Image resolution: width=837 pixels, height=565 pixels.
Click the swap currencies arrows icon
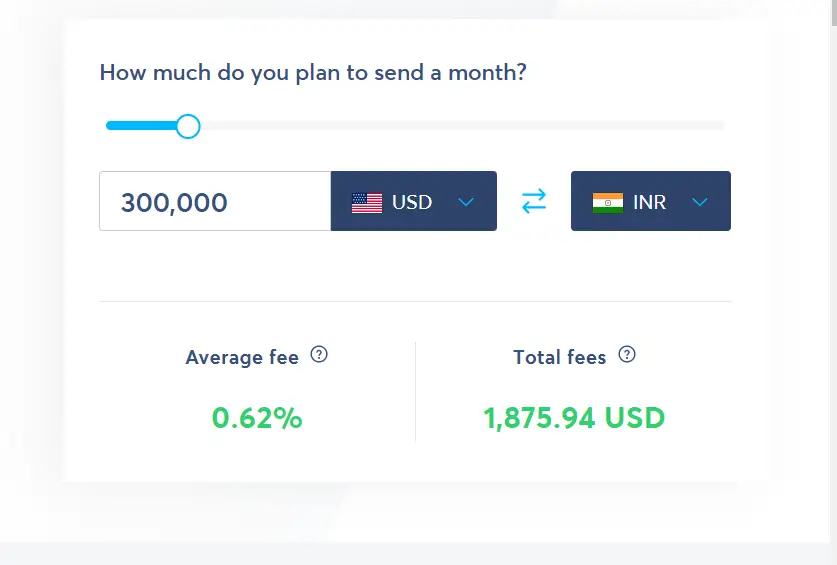[x=534, y=201]
